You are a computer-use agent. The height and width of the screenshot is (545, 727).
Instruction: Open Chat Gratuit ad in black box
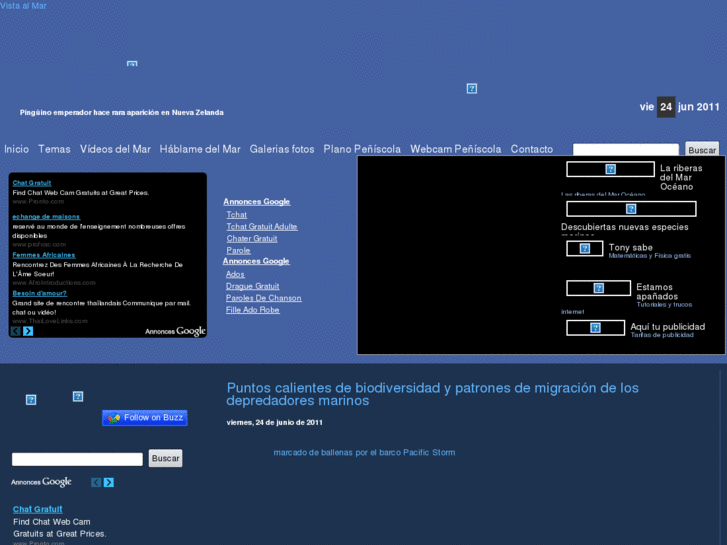(32, 183)
